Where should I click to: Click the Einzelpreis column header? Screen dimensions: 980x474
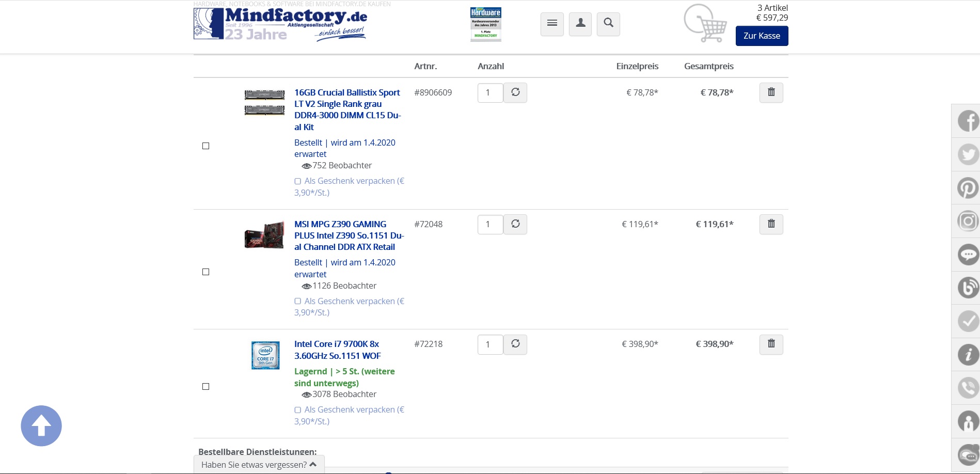coord(637,66)
